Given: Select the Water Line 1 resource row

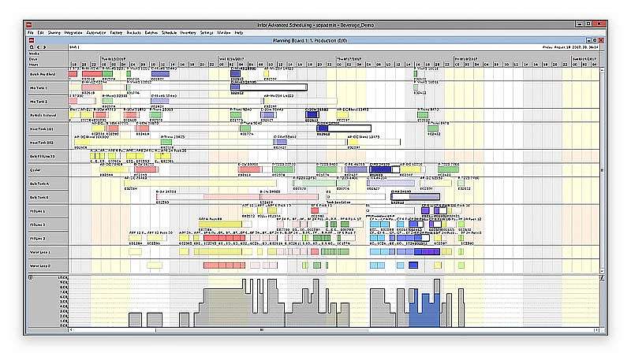Looking at the screenshot, I should (x=47, y=251).
